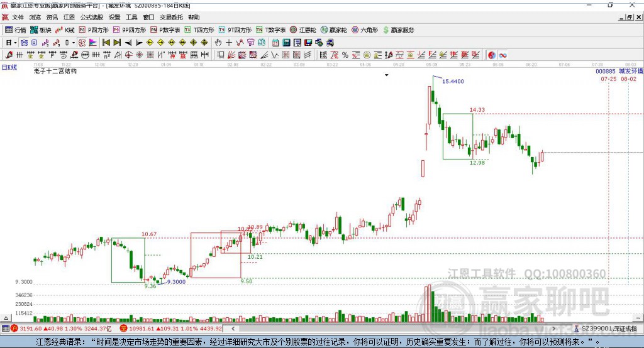Open the 交易委托 menu
Image resolution: width=644 pixels, height=348 pixels.
point(171,17)
